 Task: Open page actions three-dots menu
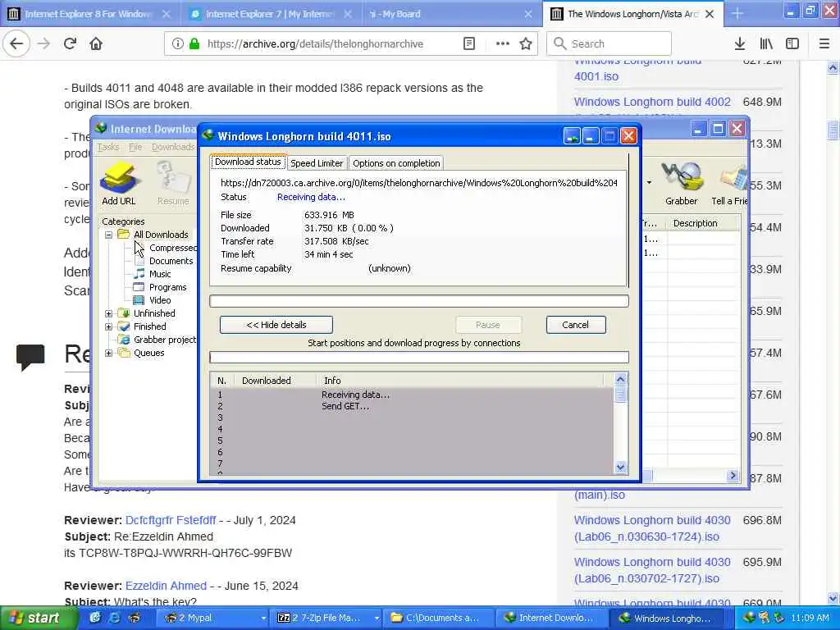coord(503,43)
